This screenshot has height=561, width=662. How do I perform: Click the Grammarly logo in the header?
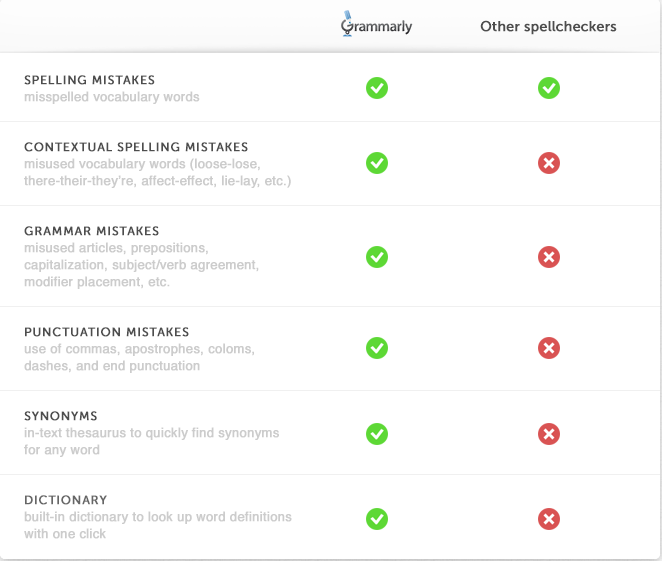point(376,24)
